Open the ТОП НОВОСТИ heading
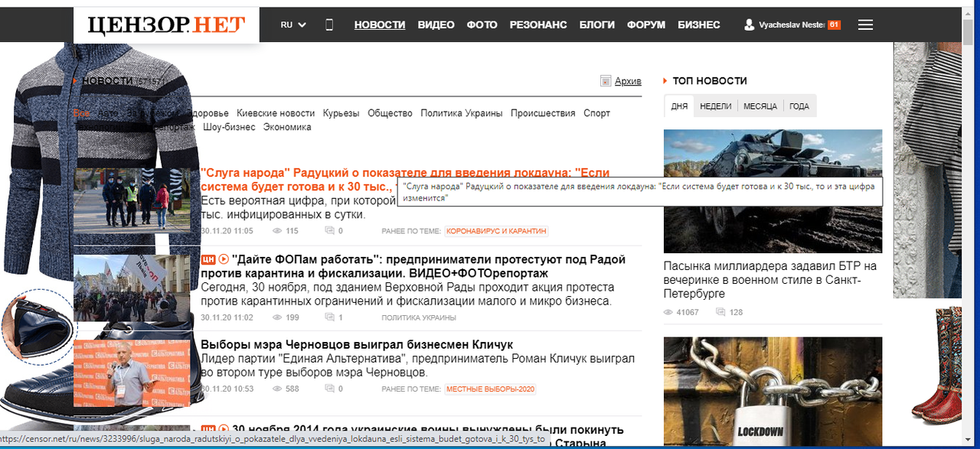 pyautogui.click(x=710, y=81)
